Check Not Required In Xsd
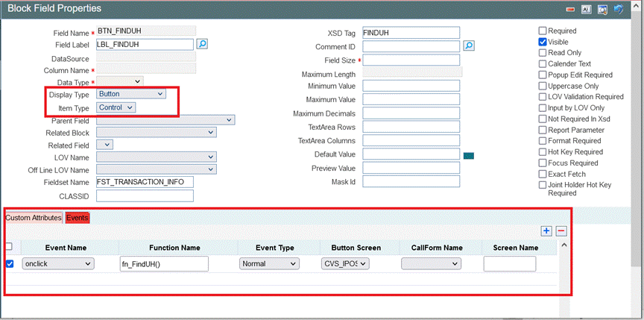 coord(543,119)
